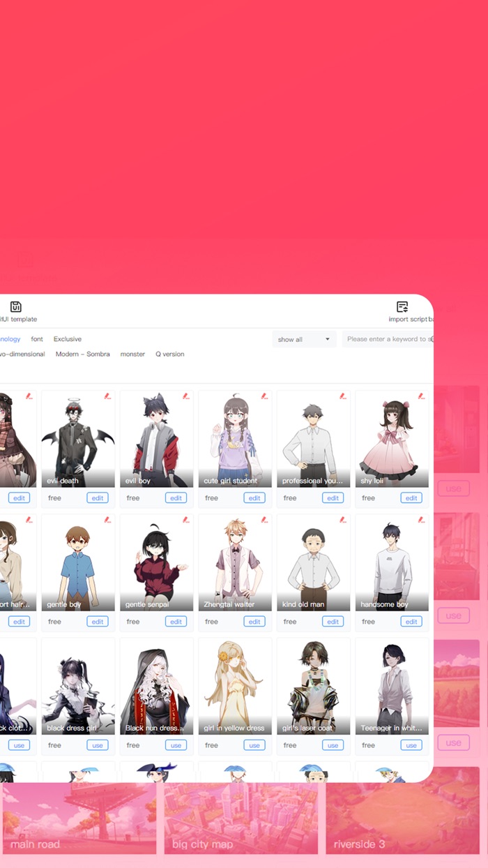Click the red badge on handsome boy card

pos(421,520)
